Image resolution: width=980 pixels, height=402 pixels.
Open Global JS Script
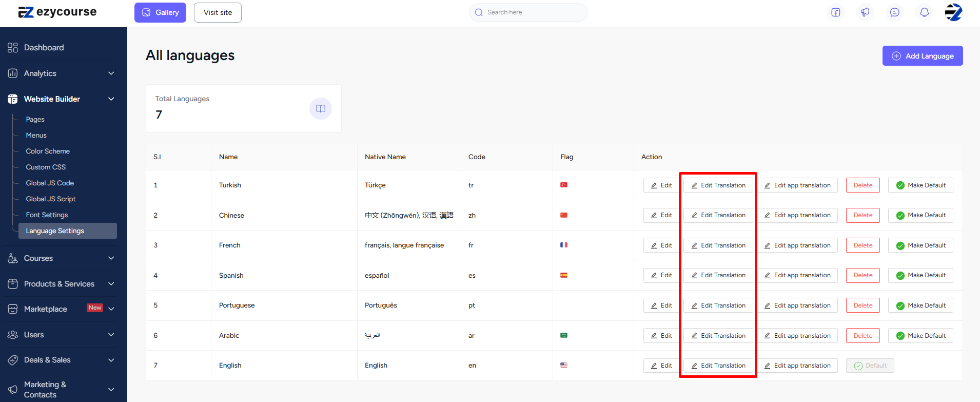point(51,199)
